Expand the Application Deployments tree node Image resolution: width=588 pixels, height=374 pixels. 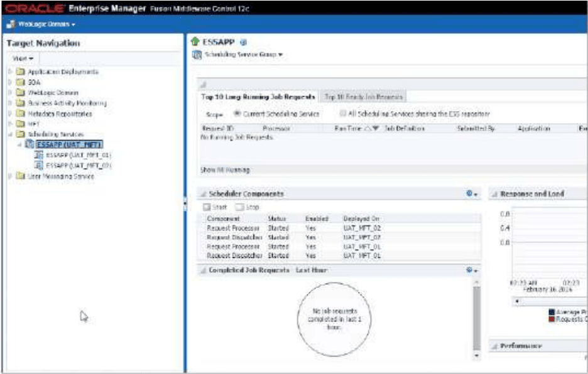pyautogui.click(x=10, y=72)
